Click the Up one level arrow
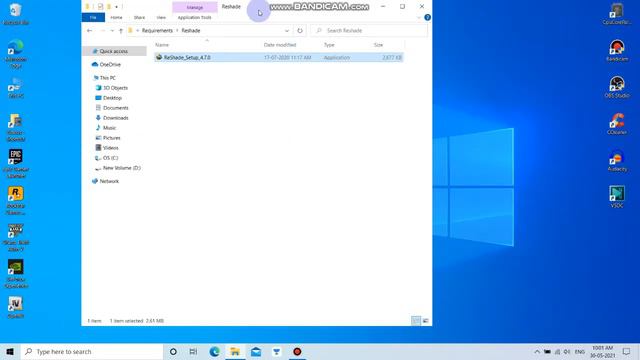The height and width of the screenshot is (360, 640). pyautogui.click(x=121, y=31)
